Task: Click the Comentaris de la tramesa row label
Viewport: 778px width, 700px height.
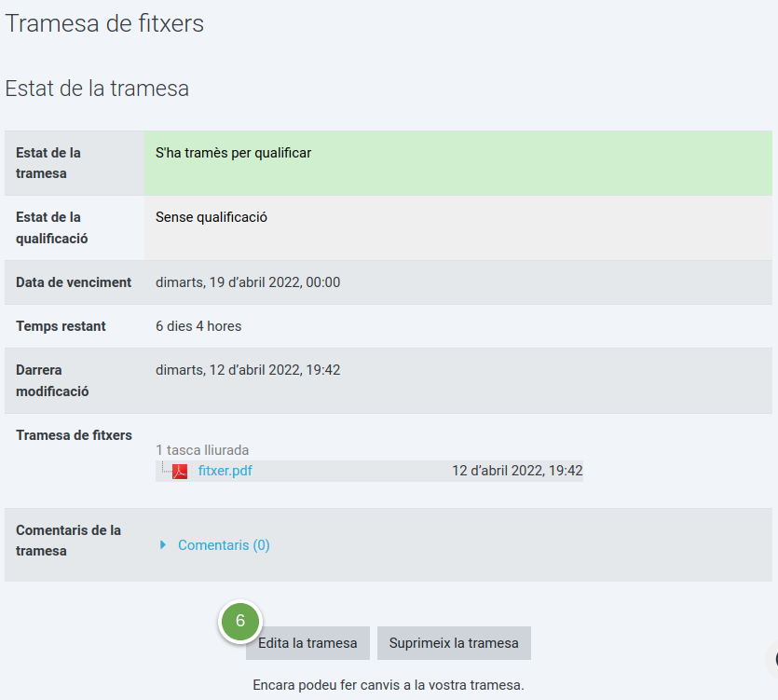Action: tap(68, 541)
